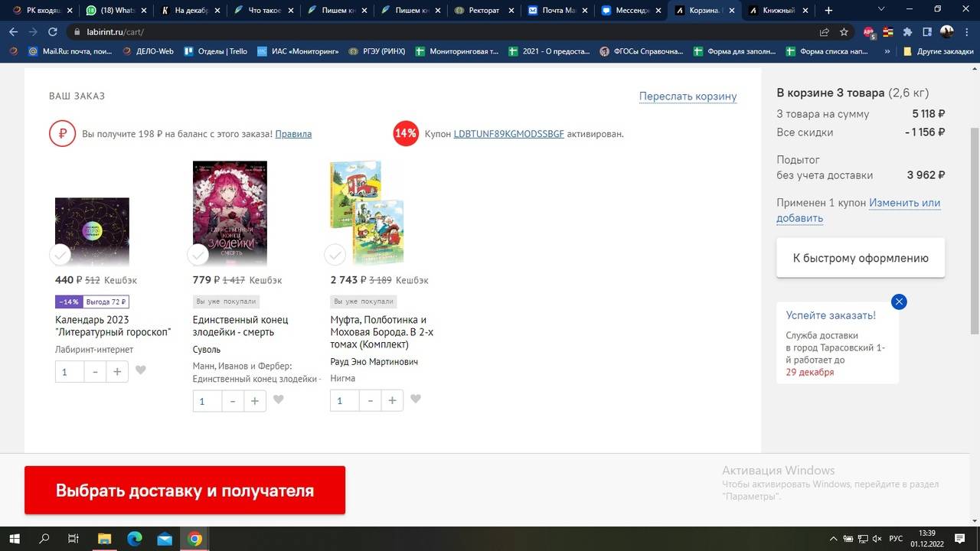Switch to the Книжный tab
Screen dimensions: 980x551
coord(778,11)
